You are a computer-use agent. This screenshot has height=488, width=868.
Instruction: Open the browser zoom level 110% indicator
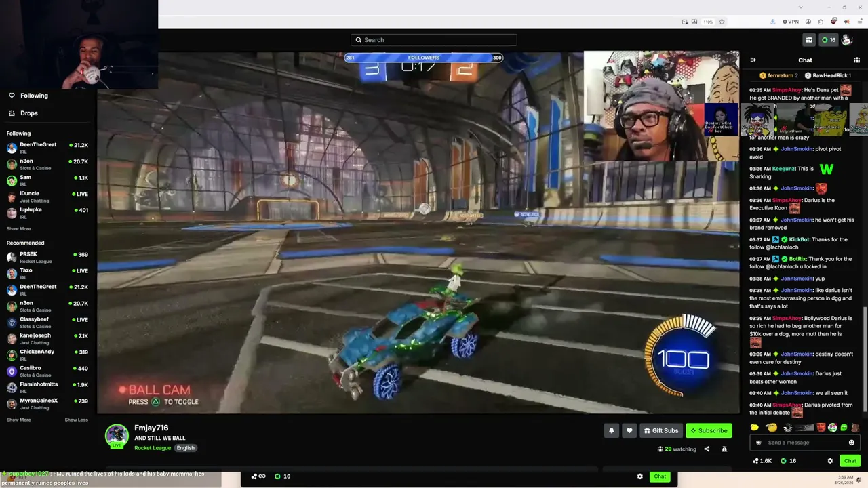coord(708,22)
